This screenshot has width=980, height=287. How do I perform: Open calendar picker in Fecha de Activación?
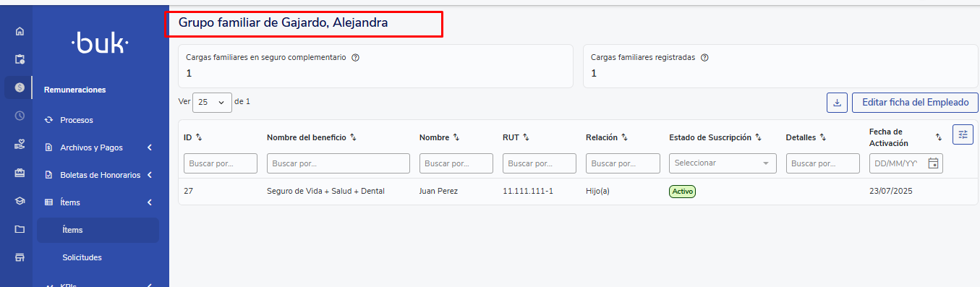pos(933,163)
